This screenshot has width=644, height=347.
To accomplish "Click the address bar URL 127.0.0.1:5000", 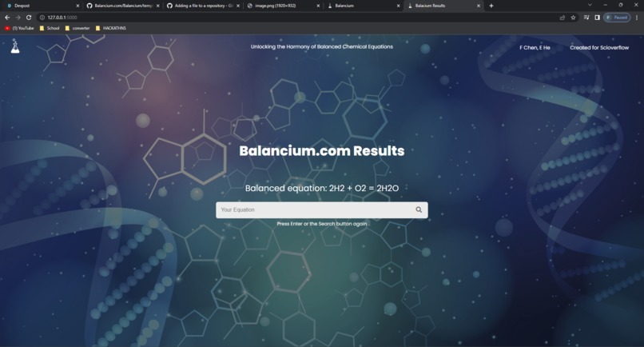I will 62,18.
